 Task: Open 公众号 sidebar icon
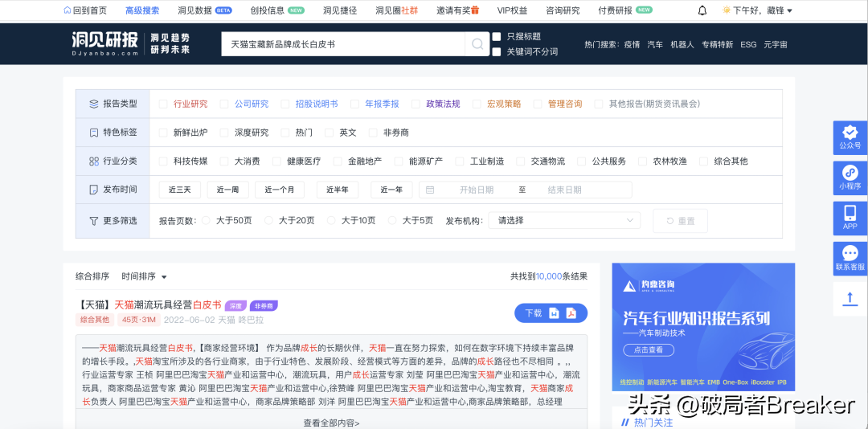[x=850, y=138]
